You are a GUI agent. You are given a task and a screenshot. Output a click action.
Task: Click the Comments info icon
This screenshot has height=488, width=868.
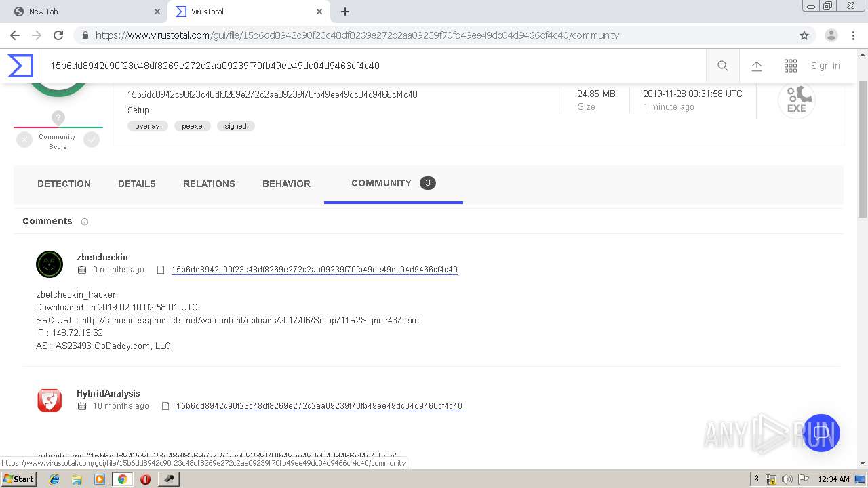tap(85, 222)
